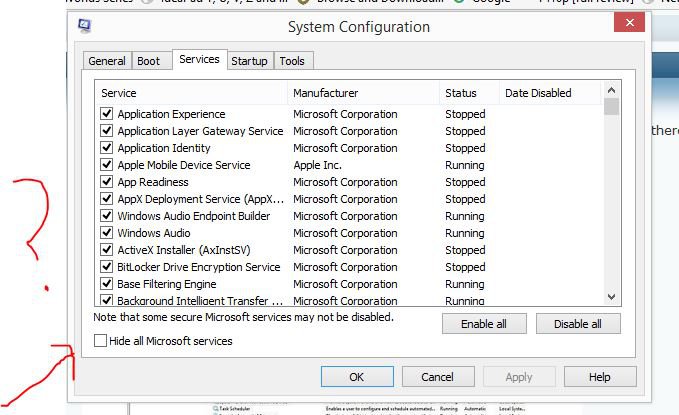
Task: Switch to the Startup tab
Action: [x=249, y=61]
